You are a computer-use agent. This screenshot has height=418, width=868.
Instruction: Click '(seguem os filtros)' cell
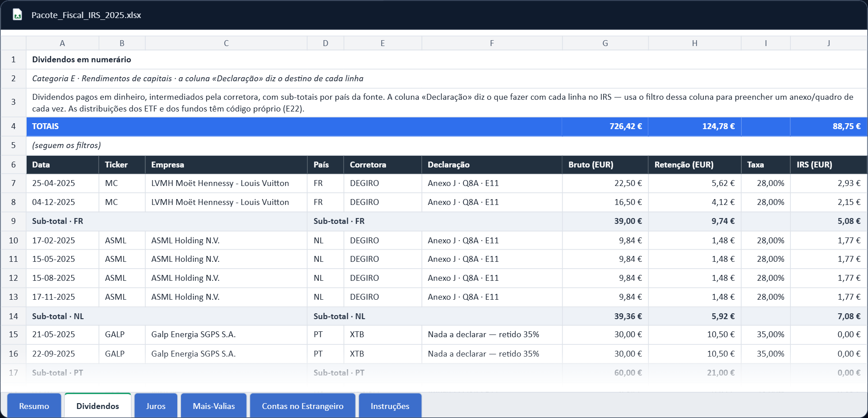pos(447,145)
